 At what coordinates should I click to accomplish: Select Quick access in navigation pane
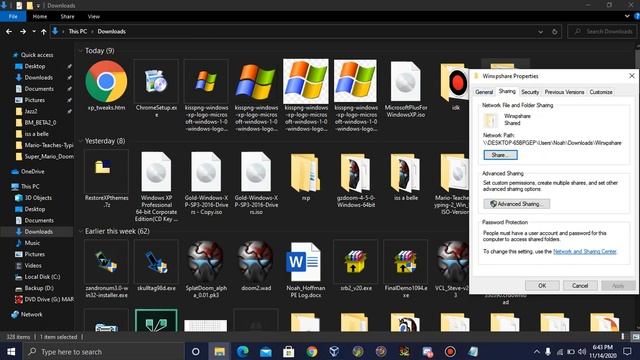(37, 55)
